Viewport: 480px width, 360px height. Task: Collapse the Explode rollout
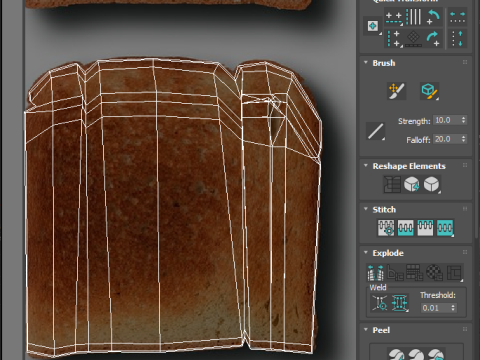point(366,252)
